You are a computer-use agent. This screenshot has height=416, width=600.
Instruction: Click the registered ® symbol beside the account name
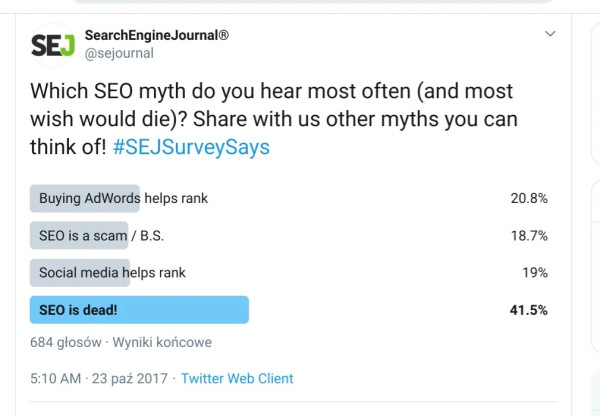(x=223, y=35)
